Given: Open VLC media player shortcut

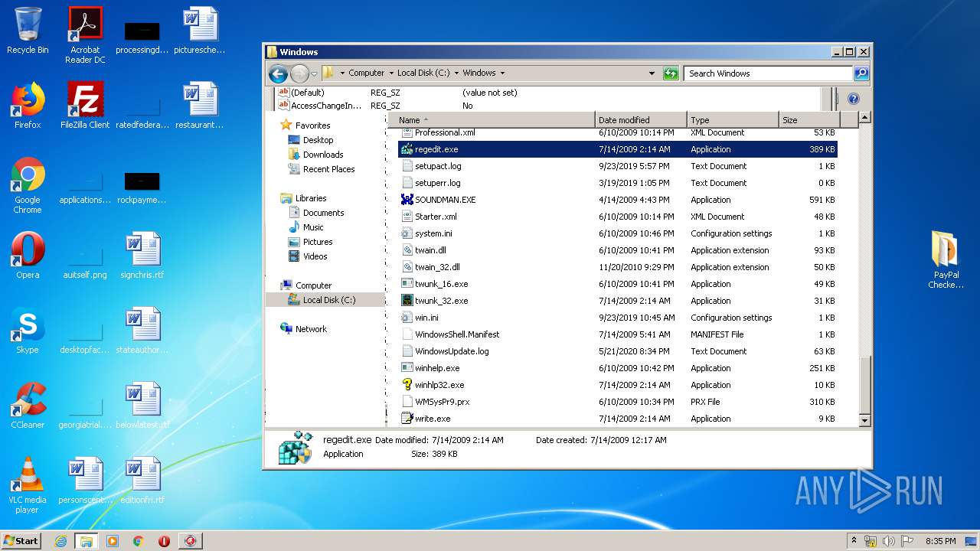Looking at the screenshot, I should coord(28,485).
